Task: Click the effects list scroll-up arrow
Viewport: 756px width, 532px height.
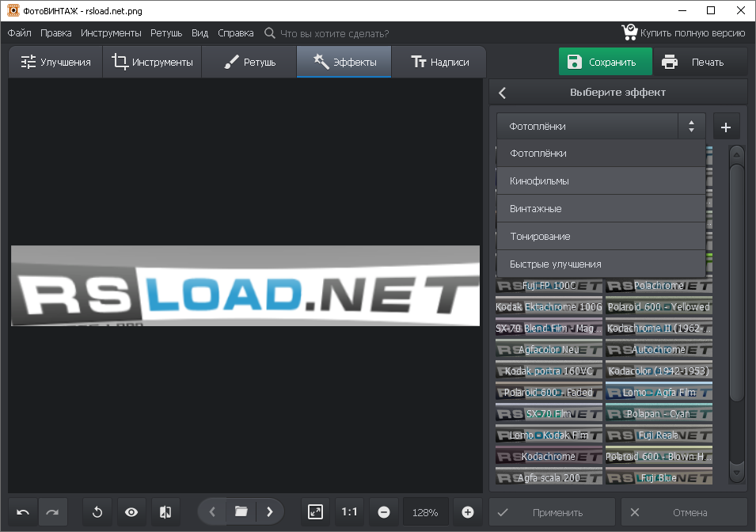Action: [x=737, y=155]
